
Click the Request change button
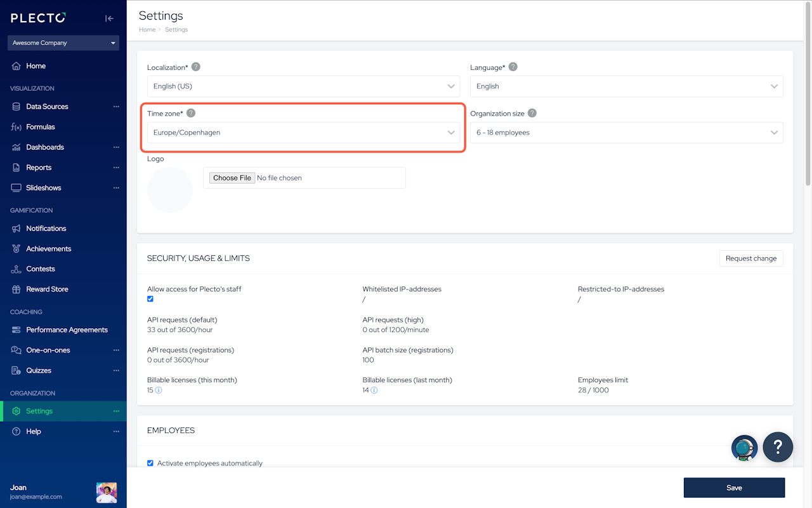point(751,258)
